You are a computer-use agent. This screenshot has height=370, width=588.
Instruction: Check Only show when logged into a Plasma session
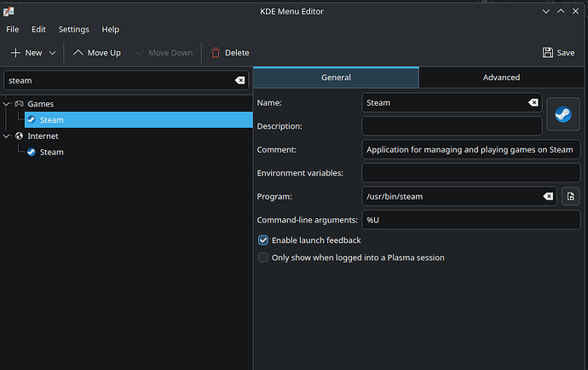point(262,257)
